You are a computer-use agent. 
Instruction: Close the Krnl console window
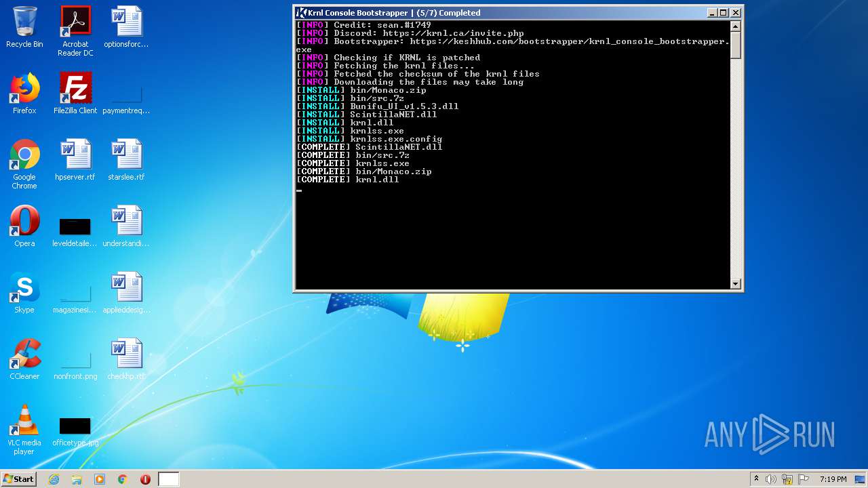click(x=735, y=13)
